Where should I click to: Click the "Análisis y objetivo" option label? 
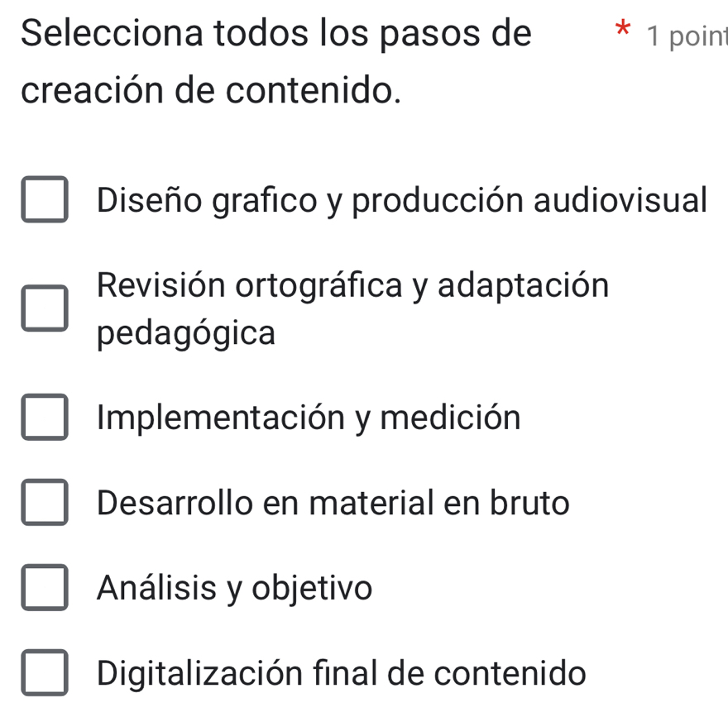click(x=234, y=589)
